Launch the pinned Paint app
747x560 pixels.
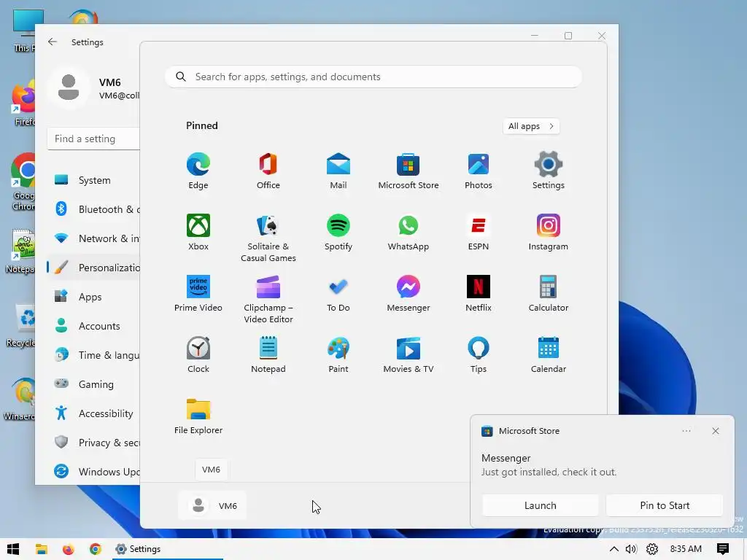tap(338, 355)
